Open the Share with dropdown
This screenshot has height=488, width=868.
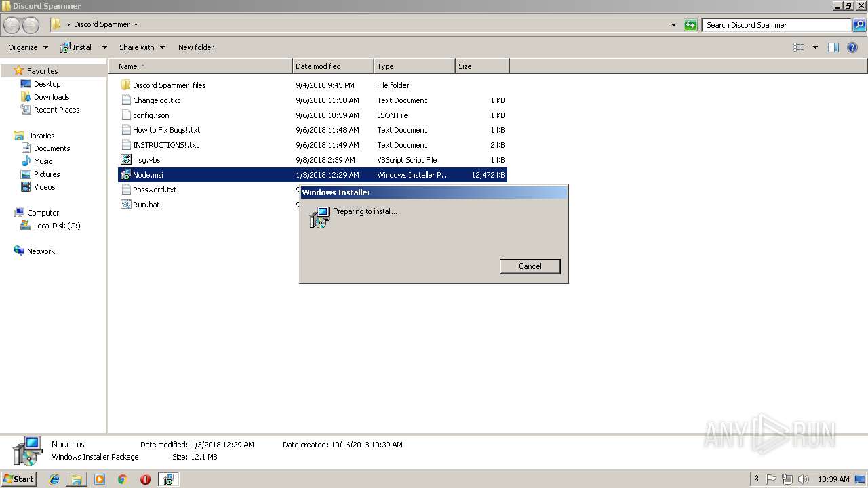(x=142, y=47)
